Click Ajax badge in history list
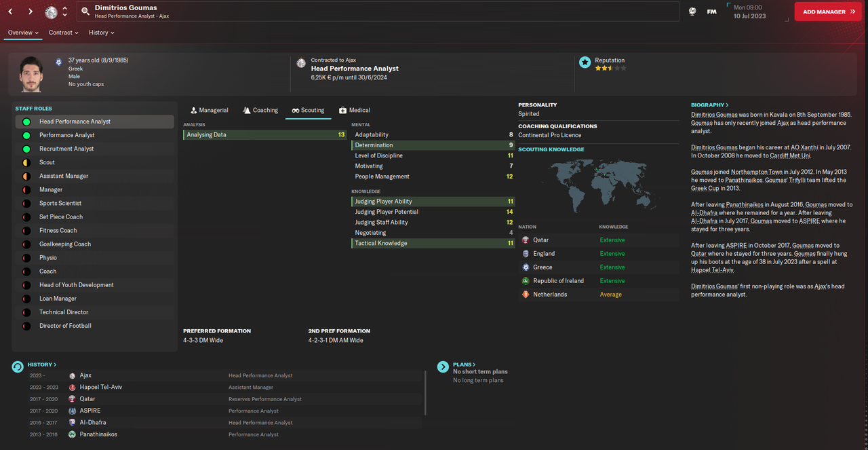Viewport: 868px width, 450px height. (x=73, y=375)
